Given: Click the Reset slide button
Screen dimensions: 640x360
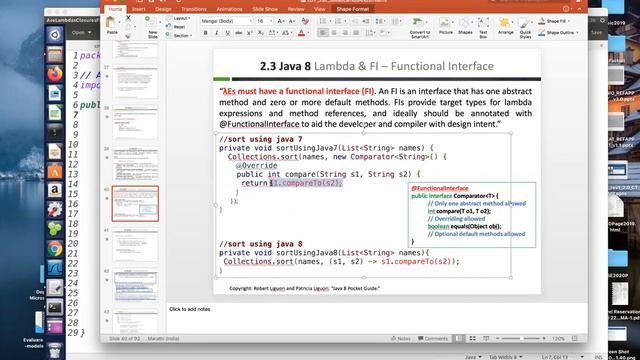Looking at the screenshot, I should tap(176, 27).
